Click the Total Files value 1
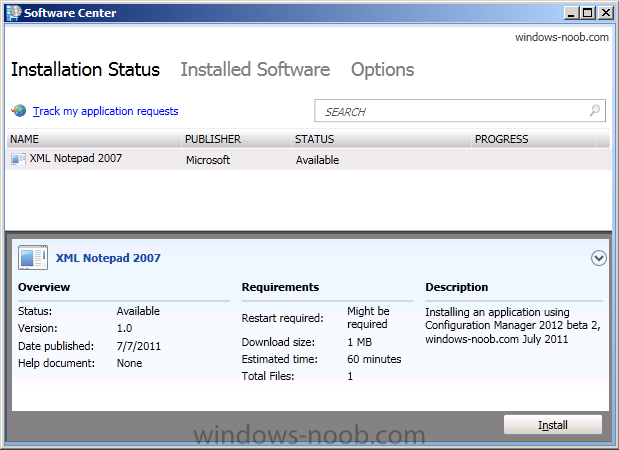 350,376
